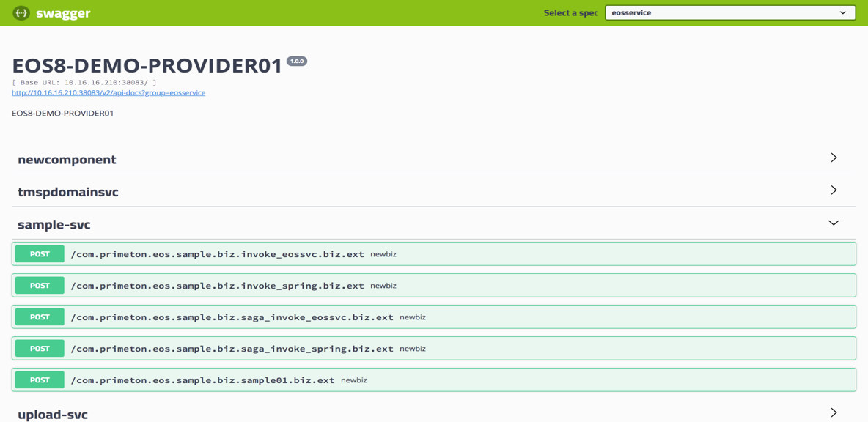The image size is (868, 422).
Task: Click the Swagger logo icon
Action: (21, 13)
